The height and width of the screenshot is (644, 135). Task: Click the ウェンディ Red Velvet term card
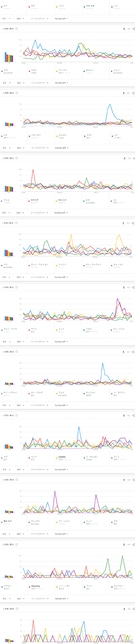(41, 522)
